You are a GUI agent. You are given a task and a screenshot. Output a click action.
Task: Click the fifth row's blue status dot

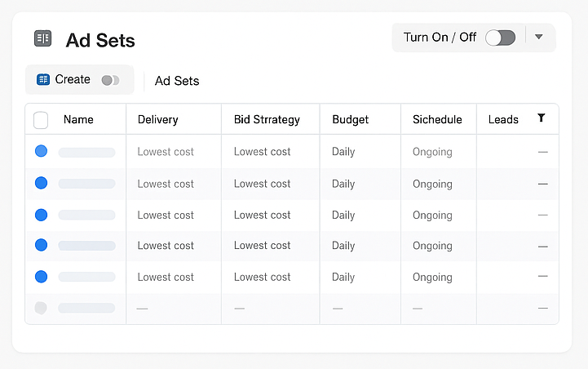[x=42, y=277]
